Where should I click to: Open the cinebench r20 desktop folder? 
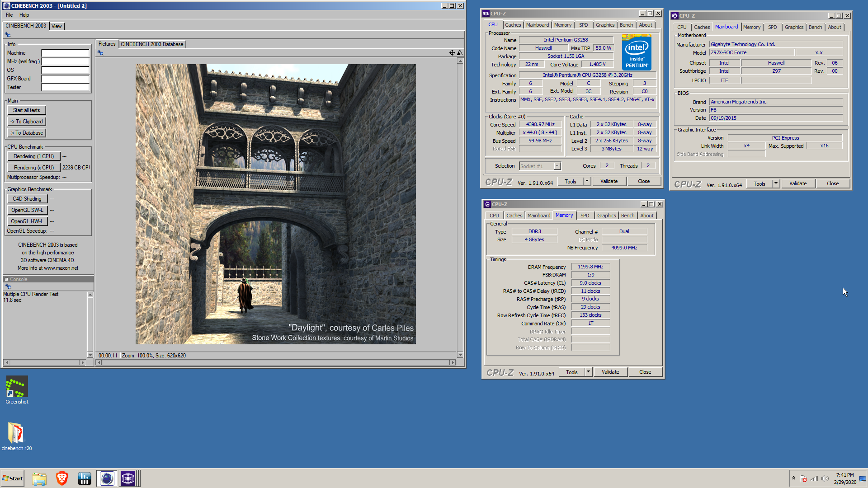coord(16,436)
